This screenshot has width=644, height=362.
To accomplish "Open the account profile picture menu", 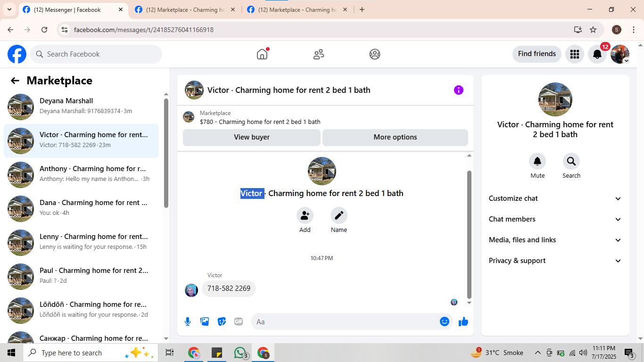I will (x=620, y=54).
